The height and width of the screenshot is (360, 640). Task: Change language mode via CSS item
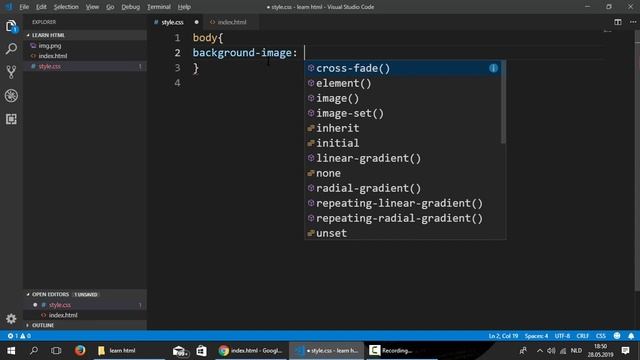click(x=600, y=336)
